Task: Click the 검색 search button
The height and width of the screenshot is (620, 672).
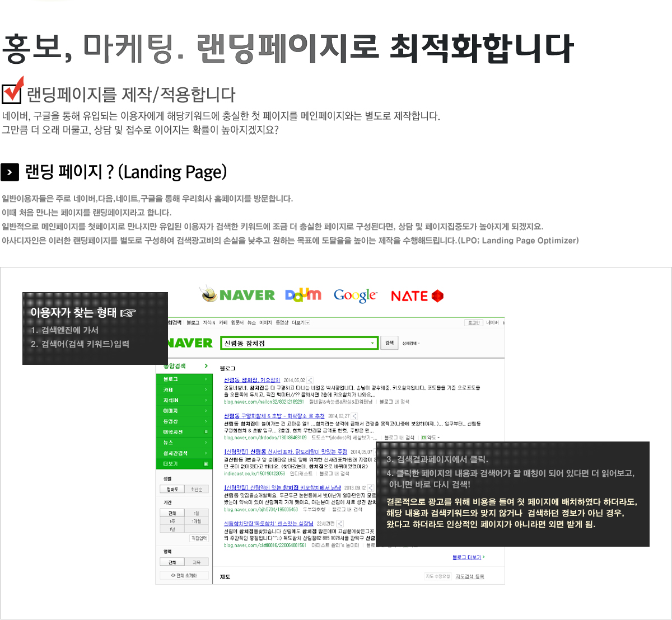Action: [x=389, y=343]
